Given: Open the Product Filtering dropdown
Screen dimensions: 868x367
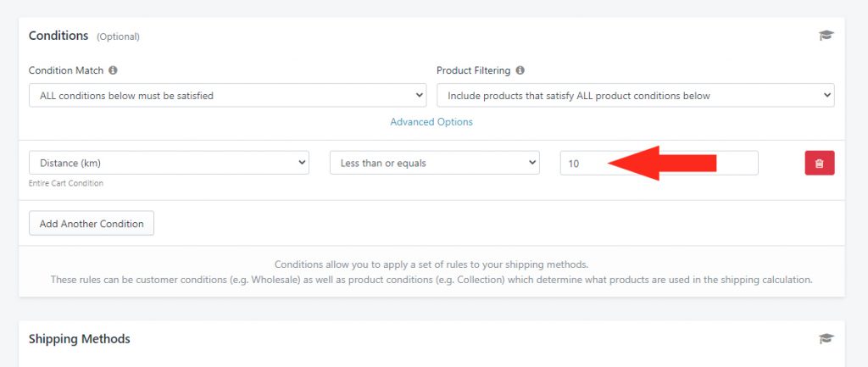Looking at the screenshot, I should tap(636, 95).
